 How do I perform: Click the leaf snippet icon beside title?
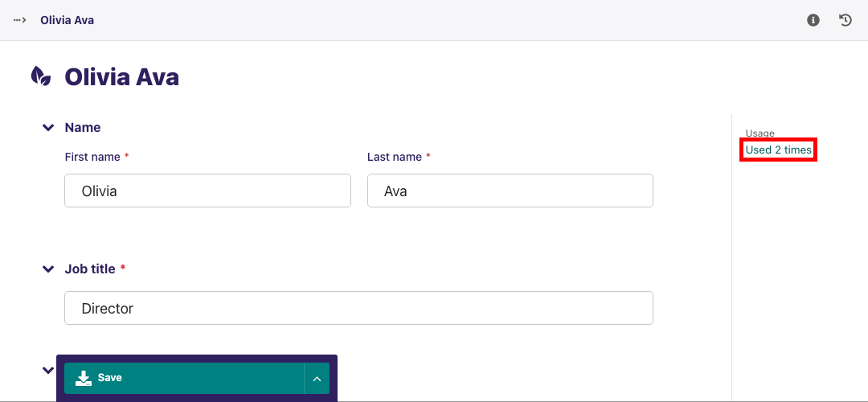click(40, 76)
